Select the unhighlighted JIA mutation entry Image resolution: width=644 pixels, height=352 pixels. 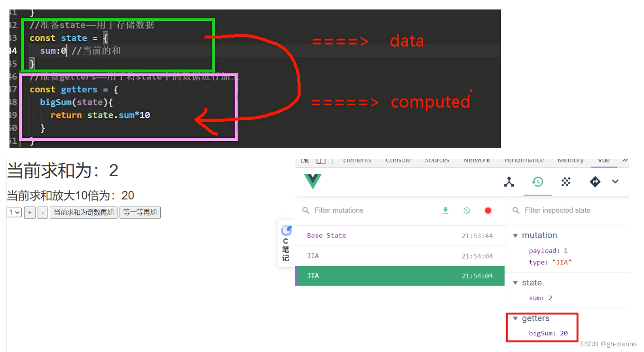pyautogui.click(x=400, y=256)
